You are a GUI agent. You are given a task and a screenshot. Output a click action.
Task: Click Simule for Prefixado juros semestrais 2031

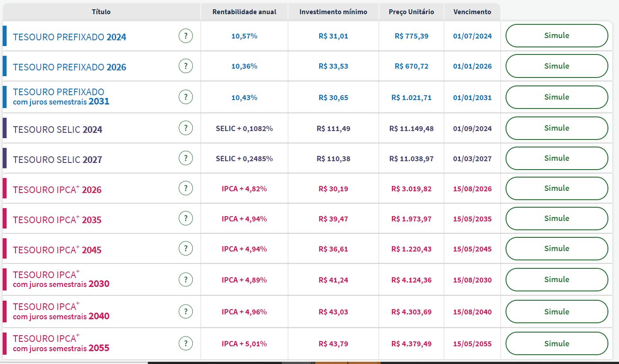(557, 97)
